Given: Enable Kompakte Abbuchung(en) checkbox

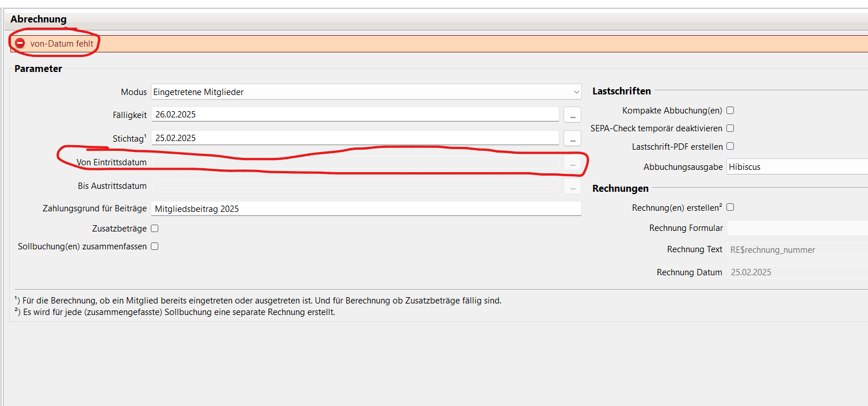Looking at the screenshot, I should point(730,111).
